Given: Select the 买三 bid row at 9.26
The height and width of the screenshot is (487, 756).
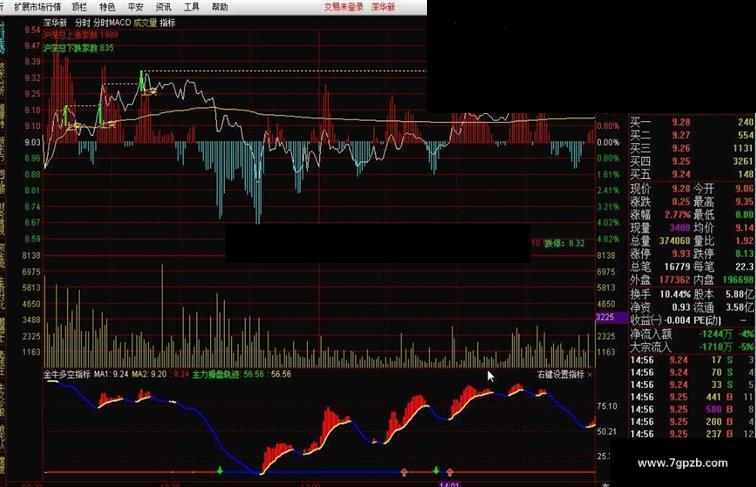Looking at the screenshot, I should 692,149.
